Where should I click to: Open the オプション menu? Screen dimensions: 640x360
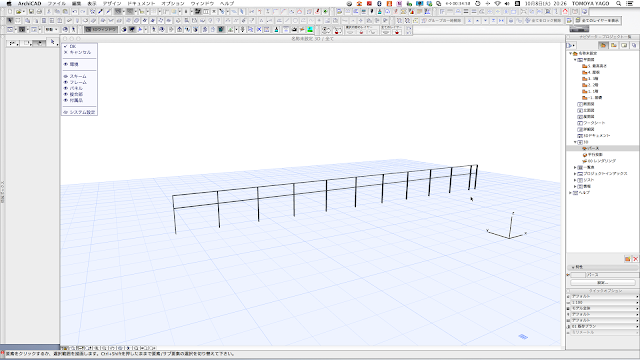[x=173, y=3]
